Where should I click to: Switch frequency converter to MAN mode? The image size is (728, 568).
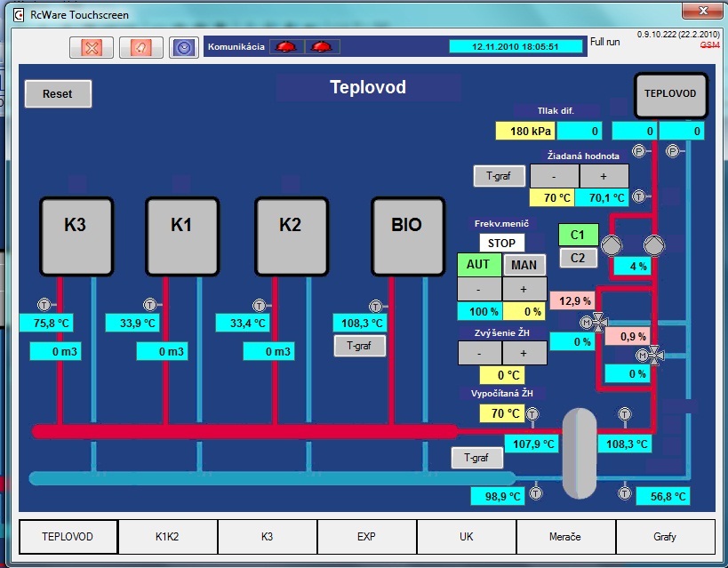pyautogui.click(x=524, y=265)
